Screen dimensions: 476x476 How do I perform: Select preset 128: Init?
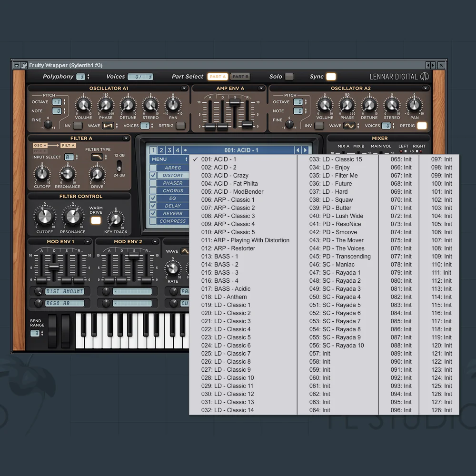pyautogui.click(x=442, y=410)
